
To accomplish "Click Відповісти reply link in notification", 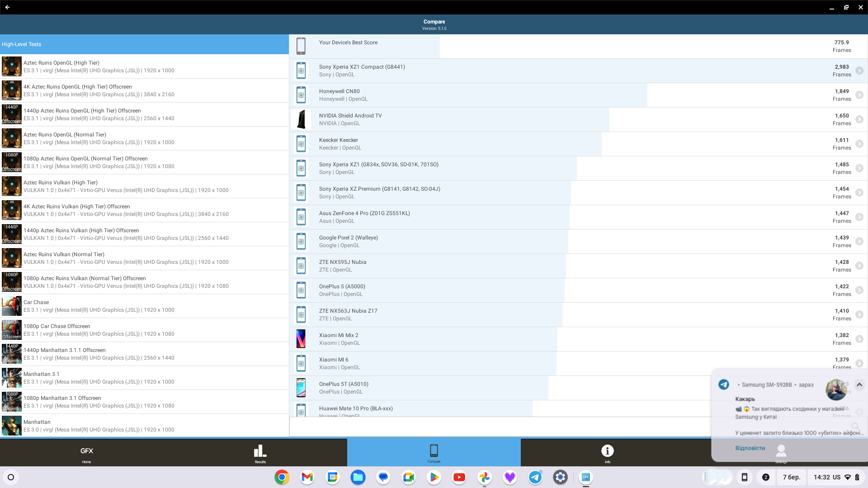I will click(x=750, y=448).
